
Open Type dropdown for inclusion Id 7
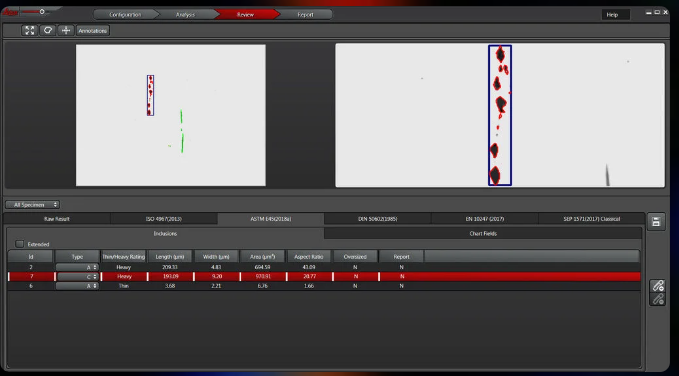(x=78, y=276)
